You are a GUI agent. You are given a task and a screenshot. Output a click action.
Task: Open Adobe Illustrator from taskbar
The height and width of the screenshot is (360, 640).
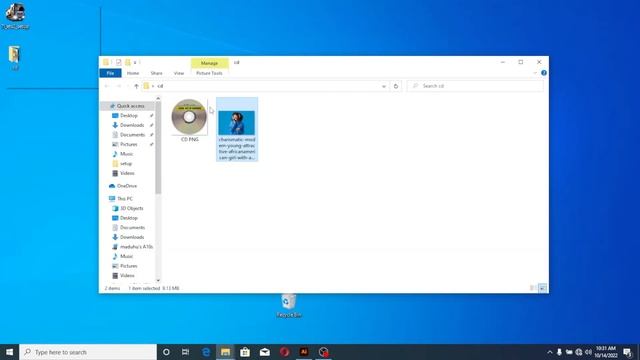click(304, 352)
